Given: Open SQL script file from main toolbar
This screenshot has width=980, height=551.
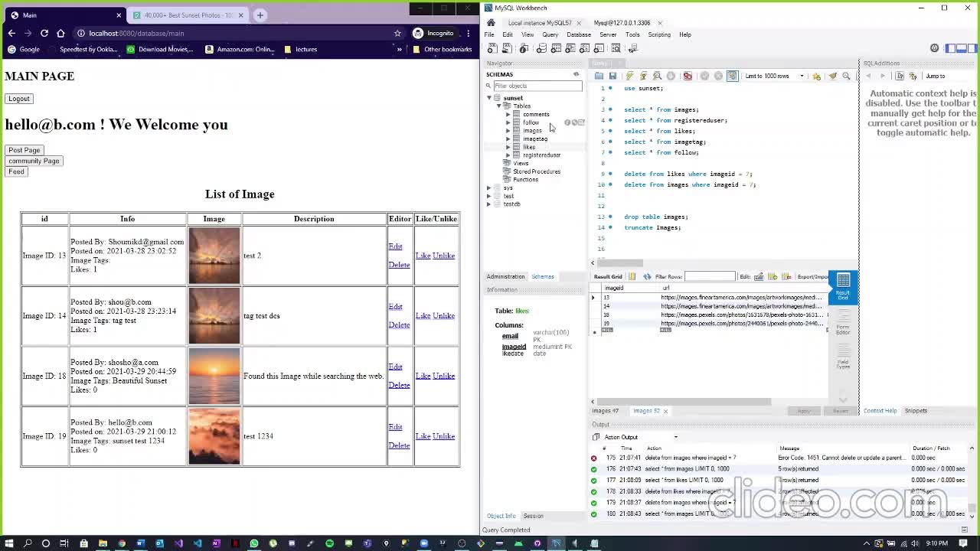Looking at the screenshot, I should (506, 48).
